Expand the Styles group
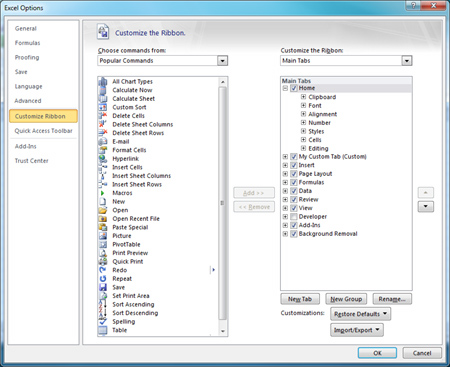The height and width of the screenshot is (367, 450). (303, 131)
